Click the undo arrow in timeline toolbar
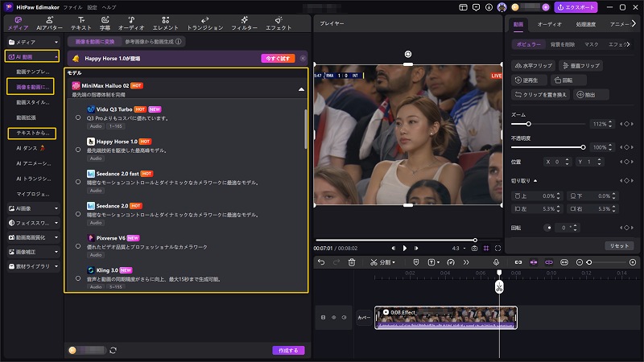Image resolution: width=644 pixels, height=362 pixels. coord(321,262)
